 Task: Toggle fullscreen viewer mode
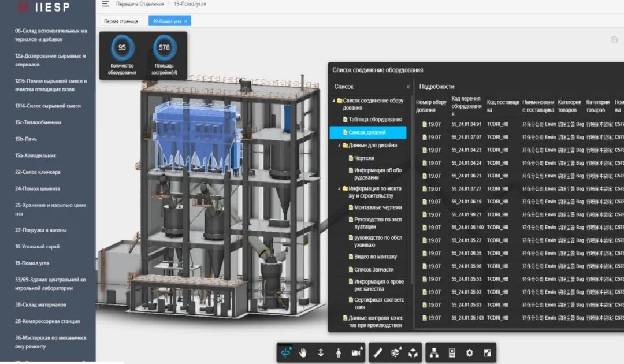pyautogui.click(x=486, y=352)
